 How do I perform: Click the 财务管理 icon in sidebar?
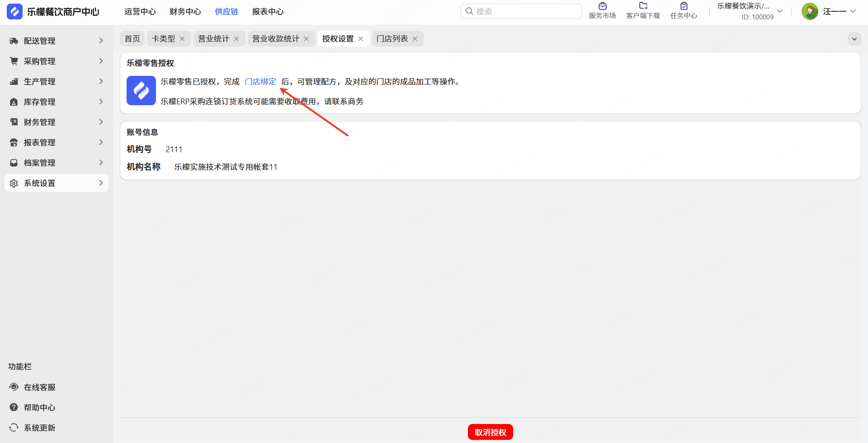[14, 122]
